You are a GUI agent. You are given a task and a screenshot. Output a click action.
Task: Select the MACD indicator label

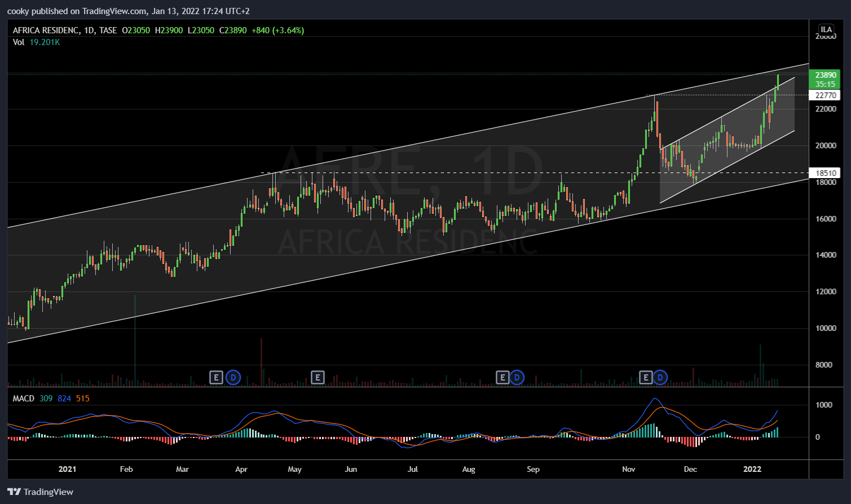(24, 399)
